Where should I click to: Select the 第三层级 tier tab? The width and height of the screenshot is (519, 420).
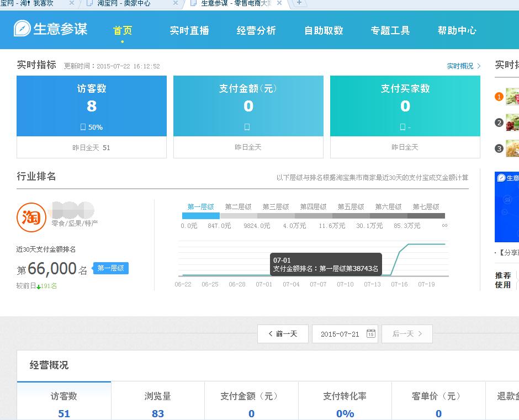274,207
